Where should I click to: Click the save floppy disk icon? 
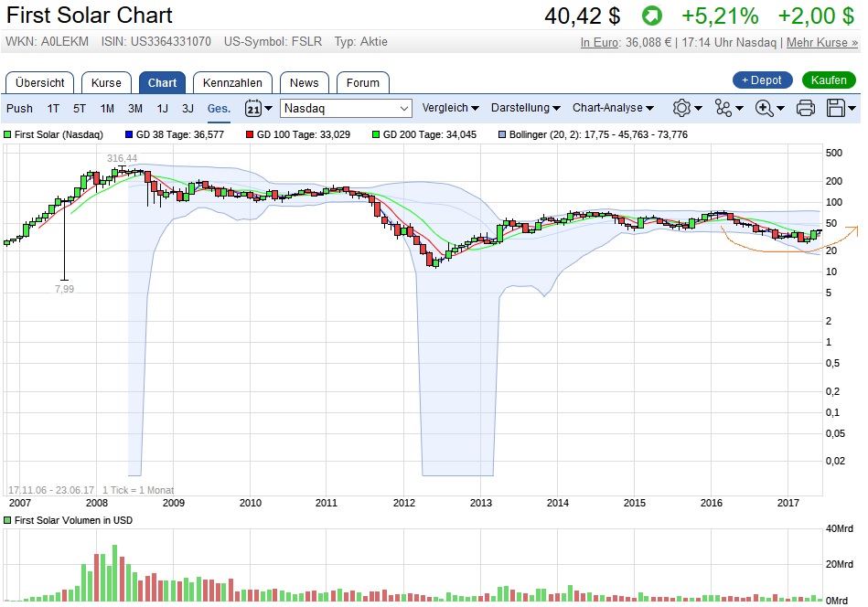[x=835, y=108]
